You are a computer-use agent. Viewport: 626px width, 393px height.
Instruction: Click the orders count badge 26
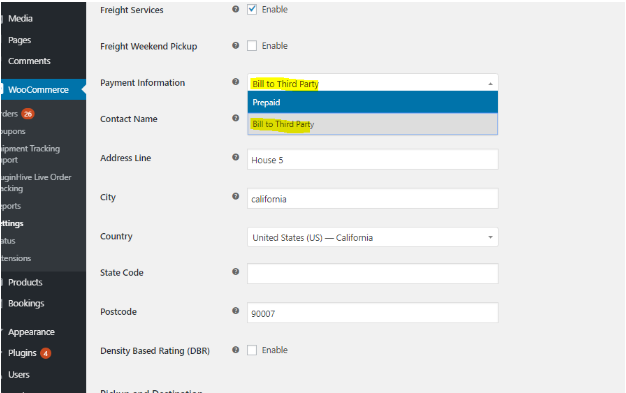tap(28, 114)
